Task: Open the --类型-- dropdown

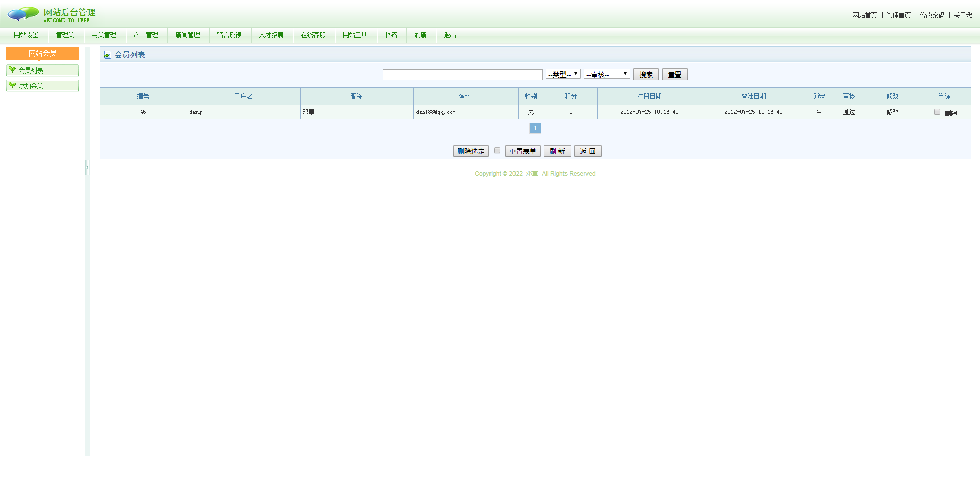Action: [563, 74]
